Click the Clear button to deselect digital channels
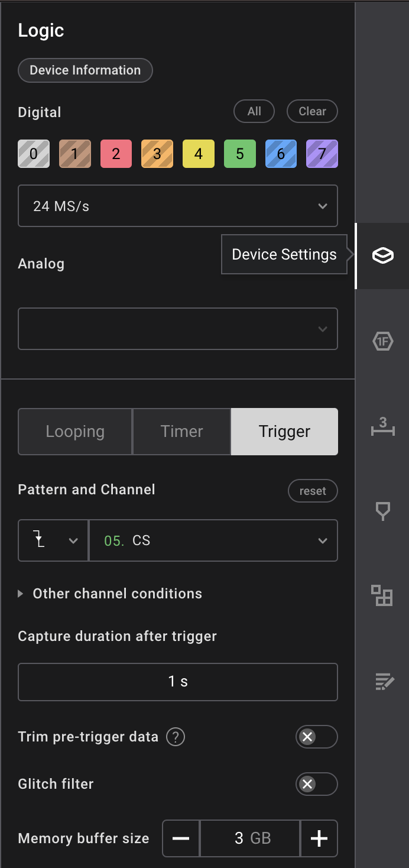The width and height of the screenshot is (409, 868). tap(312, 111)
